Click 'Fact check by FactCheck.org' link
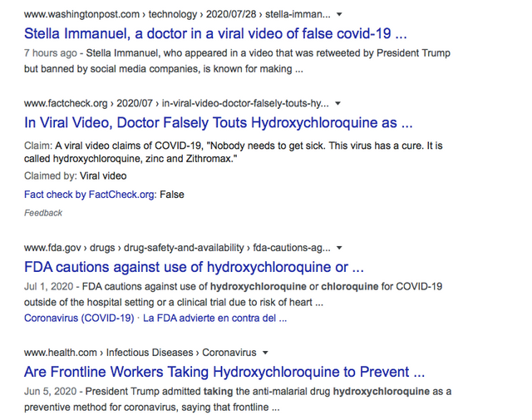The height and width of the screenshot is (420, 532). pos(89,195)
